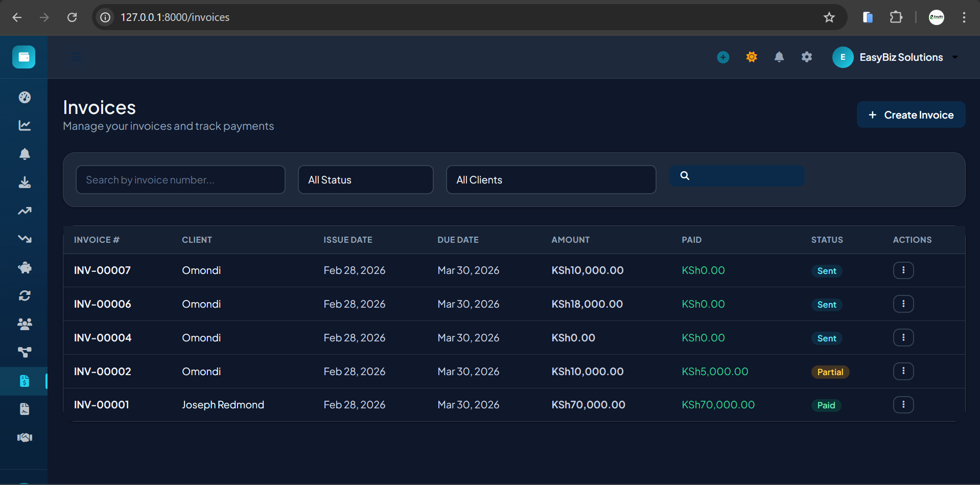Toggle light mode with the sun icon
Screen dimensions: 980x485
point(751,57)
